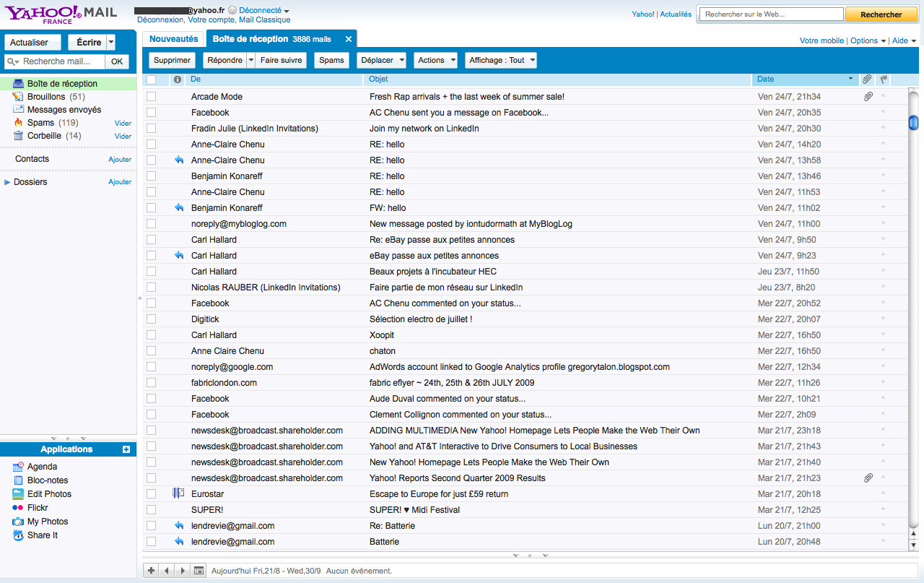Image resolution: width=924 pixels, height=583 pixels.
Task: Open the Actions dropdown
Action: 436,60
